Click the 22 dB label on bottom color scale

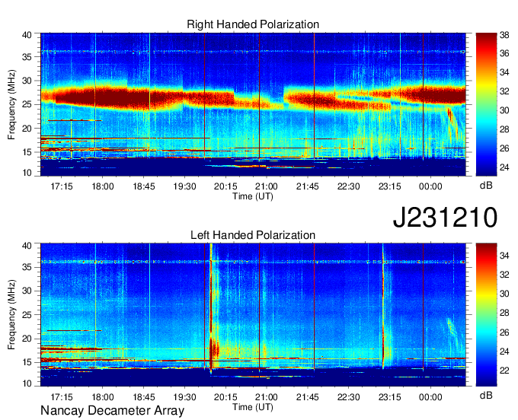coord(504,371)
